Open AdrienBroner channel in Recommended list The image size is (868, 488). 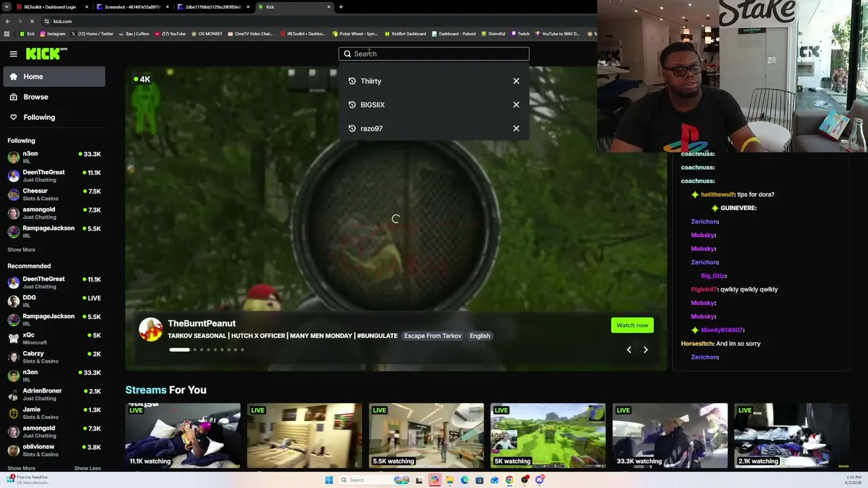(x=54, y=394)
